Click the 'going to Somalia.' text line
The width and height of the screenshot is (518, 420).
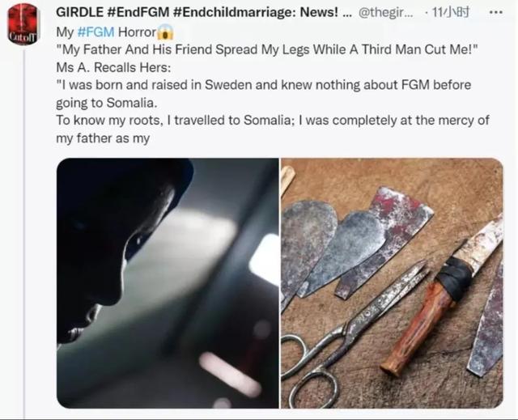106,103
